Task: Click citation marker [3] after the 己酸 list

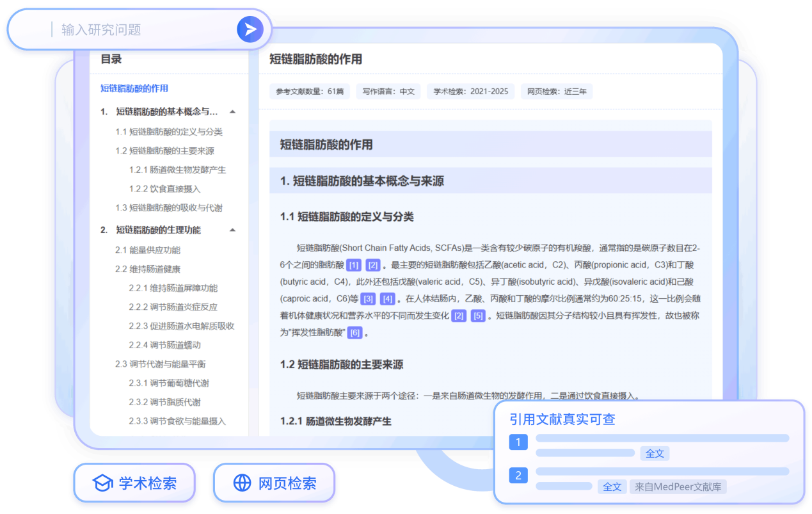Action: [x=369, y=298]
